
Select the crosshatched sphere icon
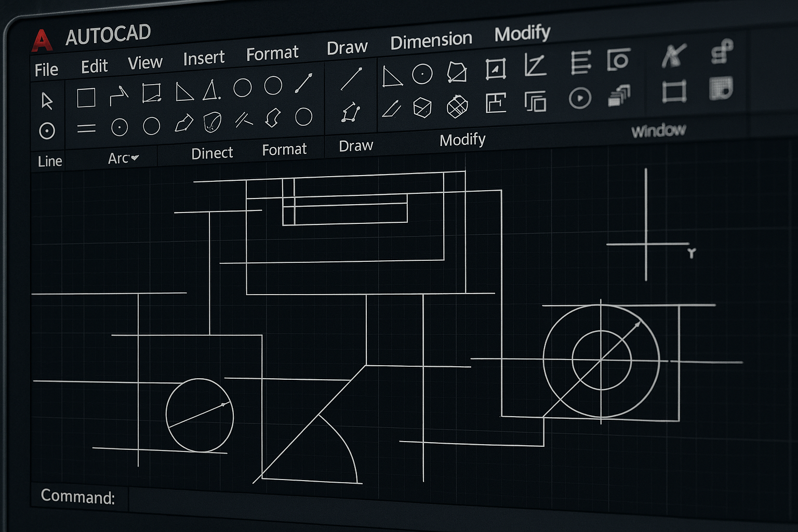coord(457,107)
